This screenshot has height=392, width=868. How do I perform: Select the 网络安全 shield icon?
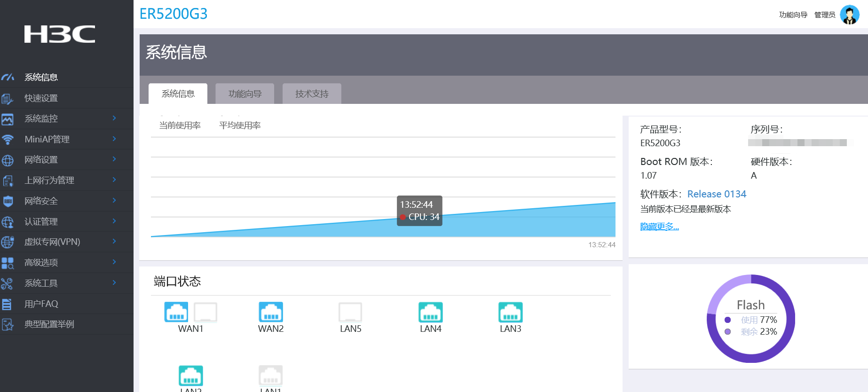click(8, 201)
